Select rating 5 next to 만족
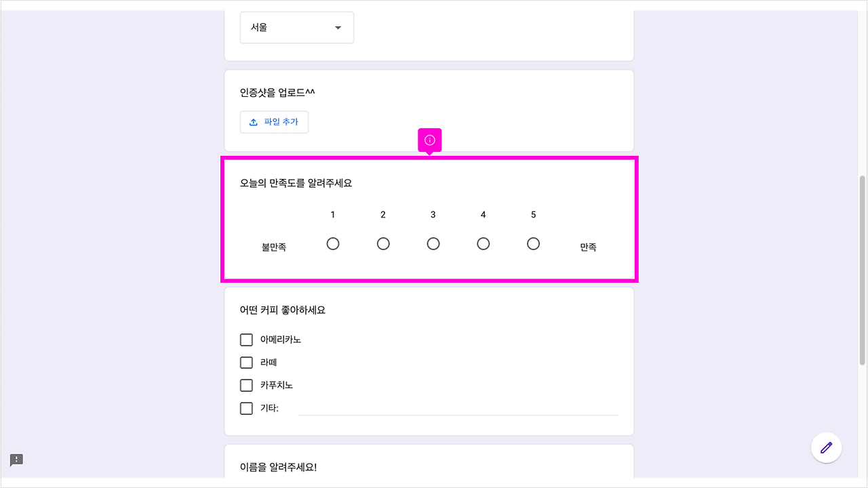Image resolution: width=868 pixels, height=488 pixels. 533,243
